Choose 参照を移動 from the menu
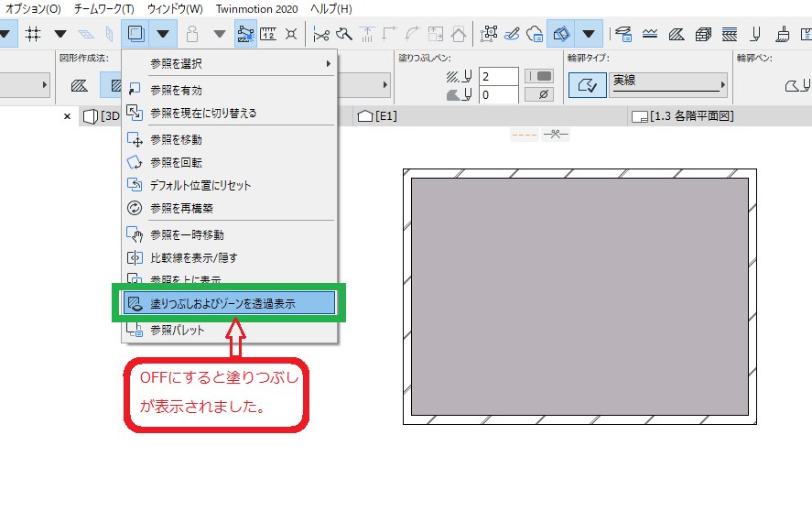The height and width of the screenshot is (511, 812). (230, 140)
